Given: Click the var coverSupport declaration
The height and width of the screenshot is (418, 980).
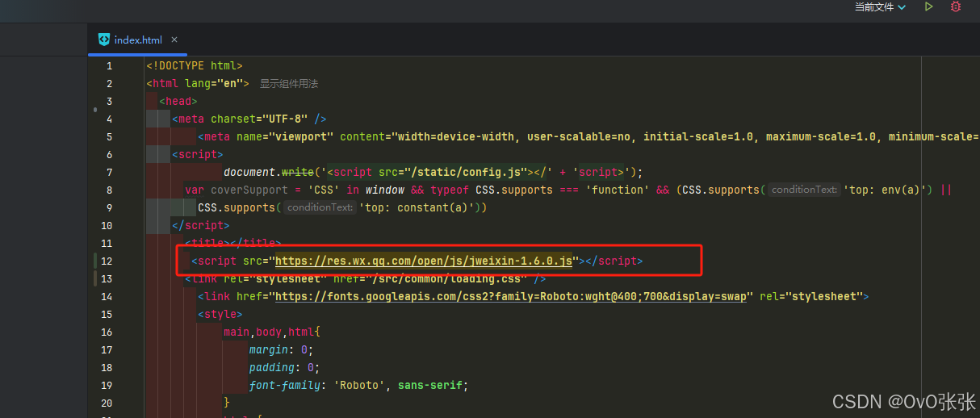Looking at the screenshot, I should pos(568,190).
